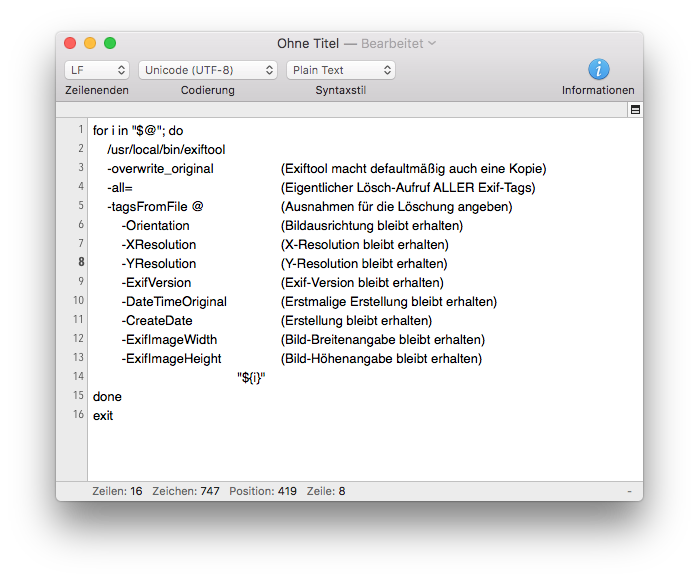Click comment '(Erstmalige Erstellung bleibt erhalten)'
The height and width of the screenshot is (581, 699).
pyautogui.click(x=389, y=301)
